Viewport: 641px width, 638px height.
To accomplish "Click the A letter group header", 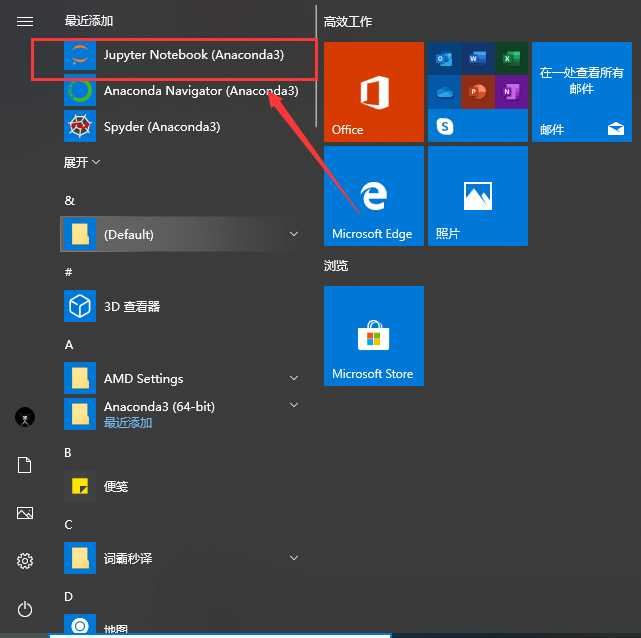I will coord(69,345).
